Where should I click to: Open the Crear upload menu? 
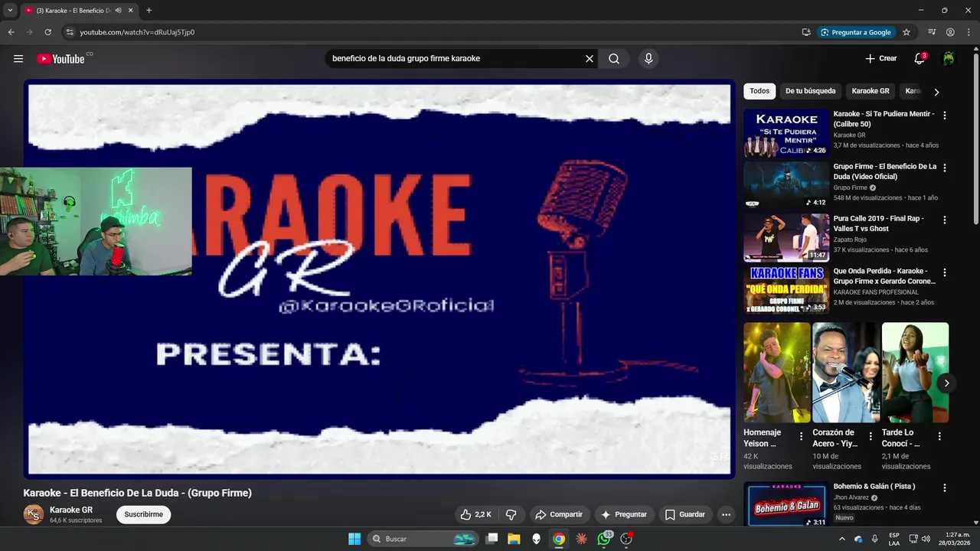click(x=880, y=58)
